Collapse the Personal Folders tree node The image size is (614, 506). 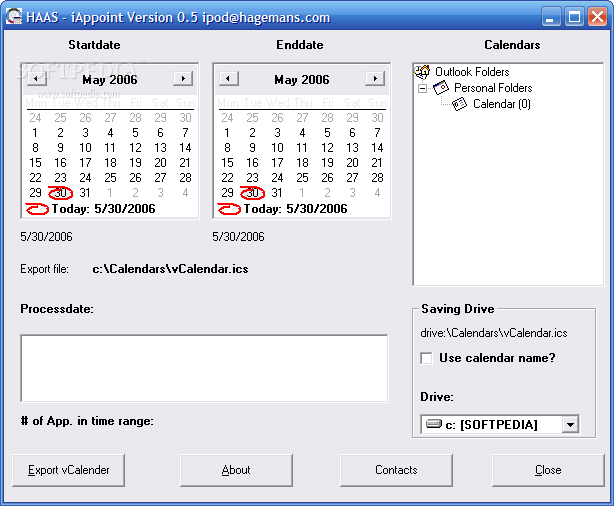pyautogui.click(x=423, y=88)
